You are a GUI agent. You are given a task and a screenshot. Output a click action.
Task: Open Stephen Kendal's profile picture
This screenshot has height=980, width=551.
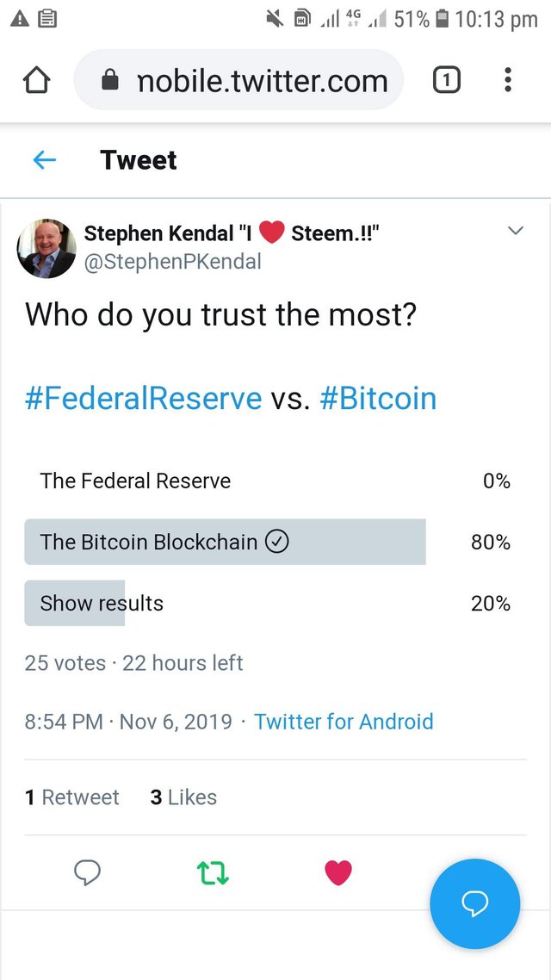46,247
